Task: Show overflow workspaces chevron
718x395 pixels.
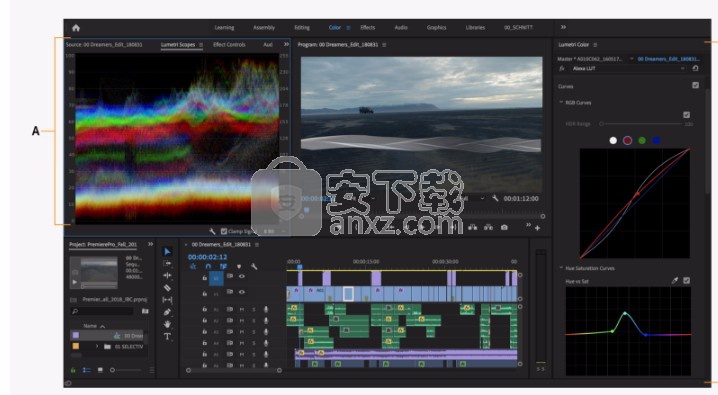Action: click(x=563, y=27)
